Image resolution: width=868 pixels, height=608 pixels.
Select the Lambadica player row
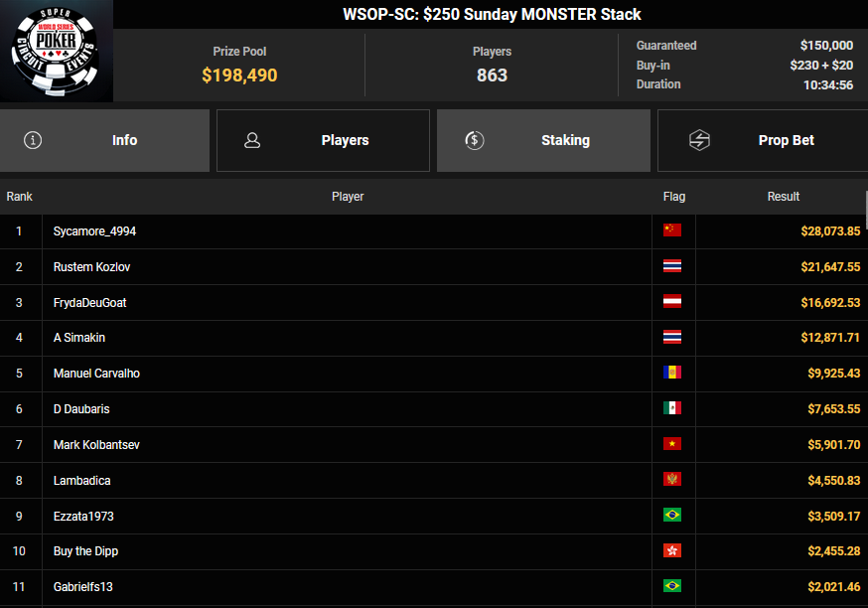82,481
